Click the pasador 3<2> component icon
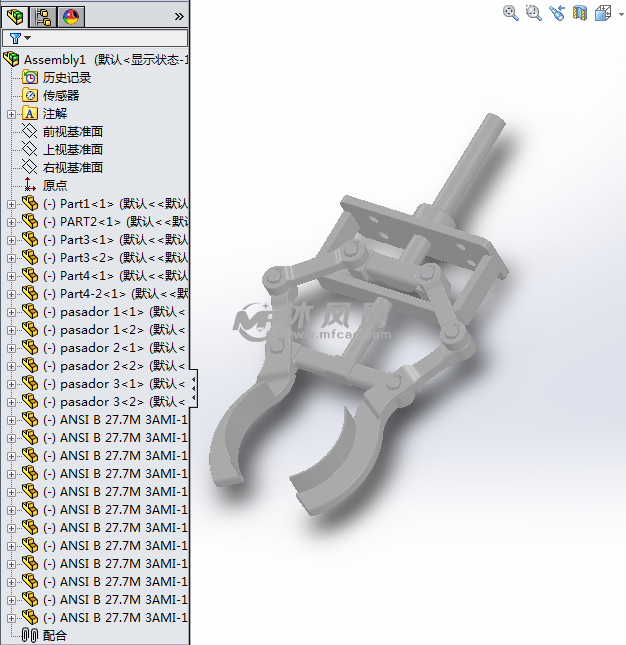The height and width of the screenshot is (645, 626). [30, 401]
